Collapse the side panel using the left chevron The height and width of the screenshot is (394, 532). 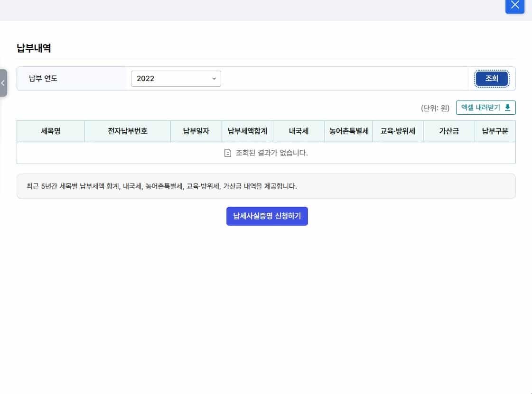pos(4,83)
